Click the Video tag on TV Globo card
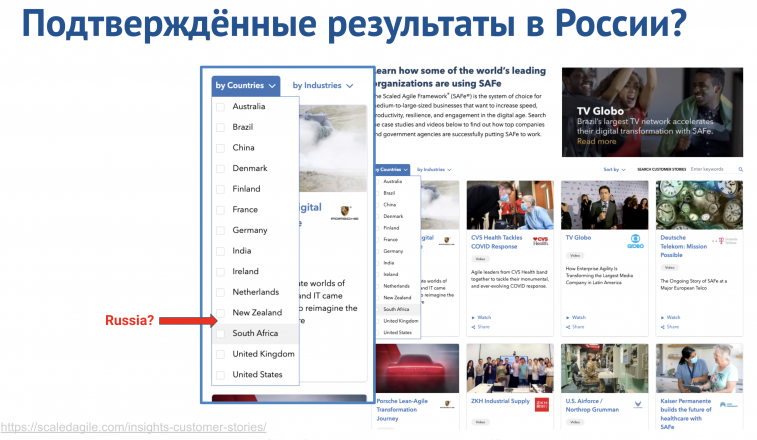Image resolution: width=757 pixels, height=440 pixels. coord(575,255)
